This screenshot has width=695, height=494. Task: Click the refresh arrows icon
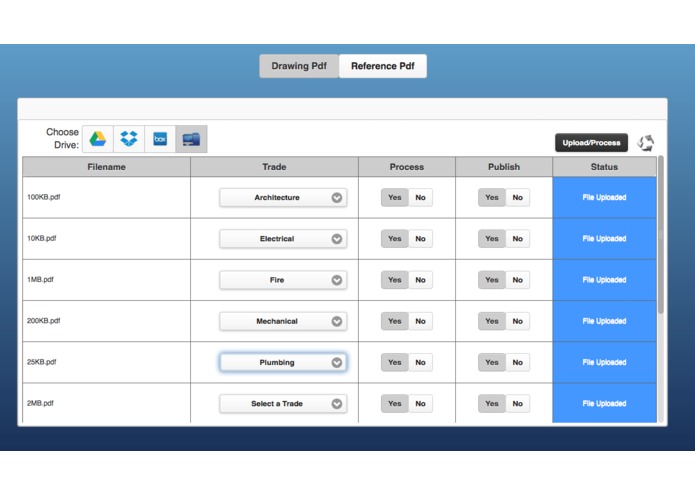pyautogui.click(x=646, y=143)
